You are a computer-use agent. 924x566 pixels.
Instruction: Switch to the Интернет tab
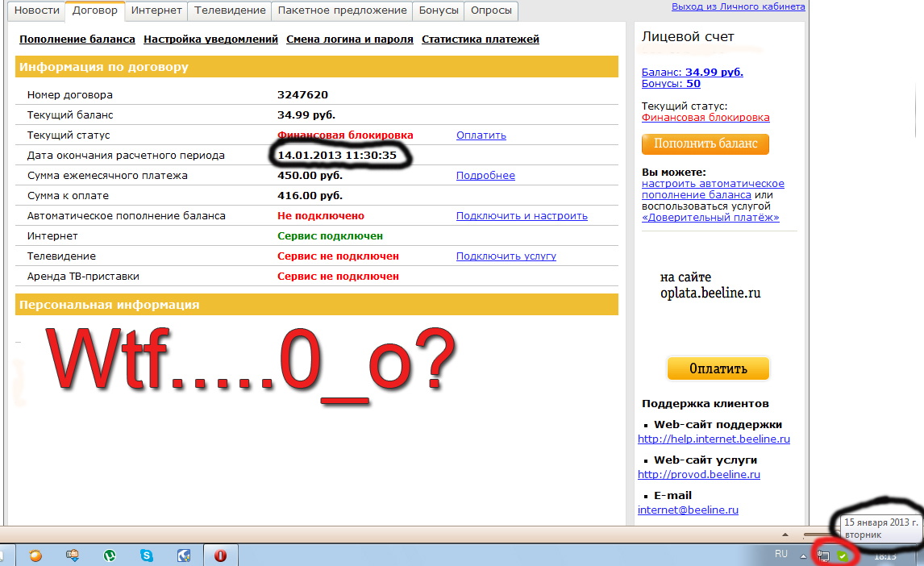(x=156, y=10)
